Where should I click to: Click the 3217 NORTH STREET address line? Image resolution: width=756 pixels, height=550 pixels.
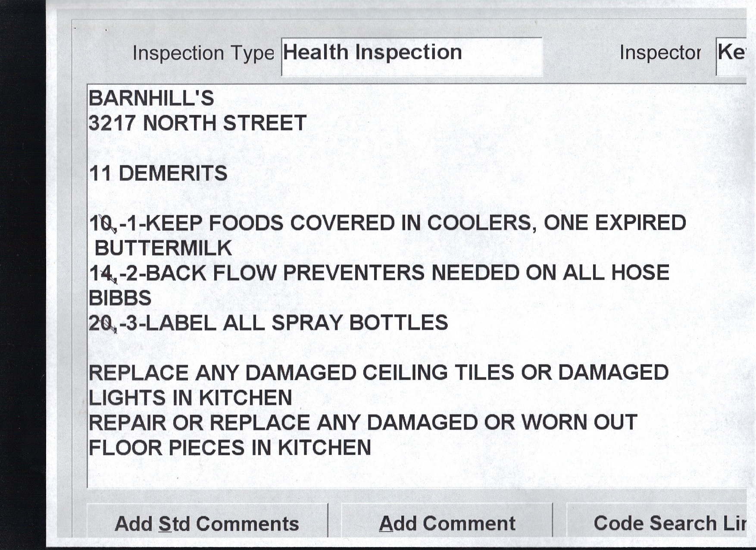pos(197,123)
